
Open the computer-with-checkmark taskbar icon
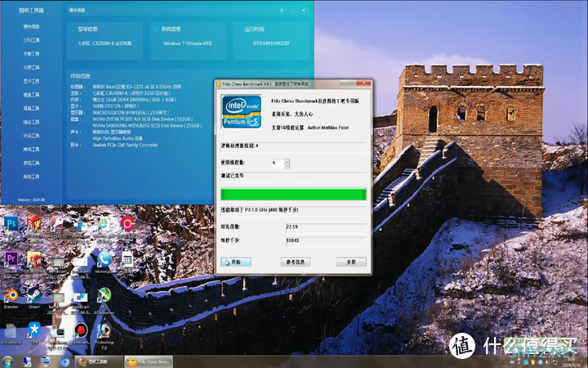pos(27,362)
